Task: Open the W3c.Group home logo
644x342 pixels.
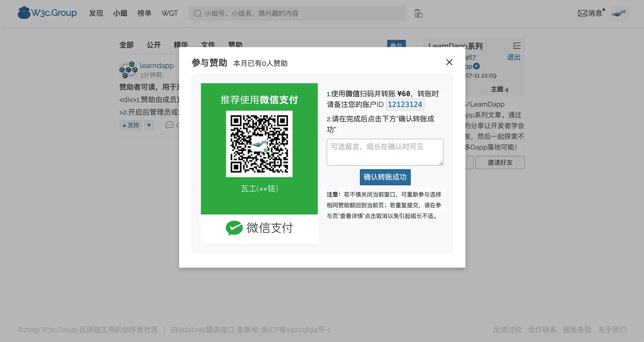Action: (47, 13)
